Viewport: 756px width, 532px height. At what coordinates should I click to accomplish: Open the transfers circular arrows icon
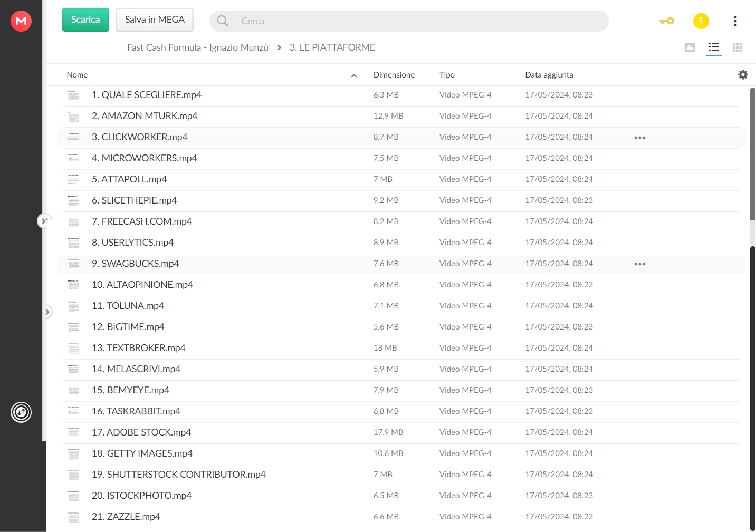pyautogui.click(x=21, y=412)
